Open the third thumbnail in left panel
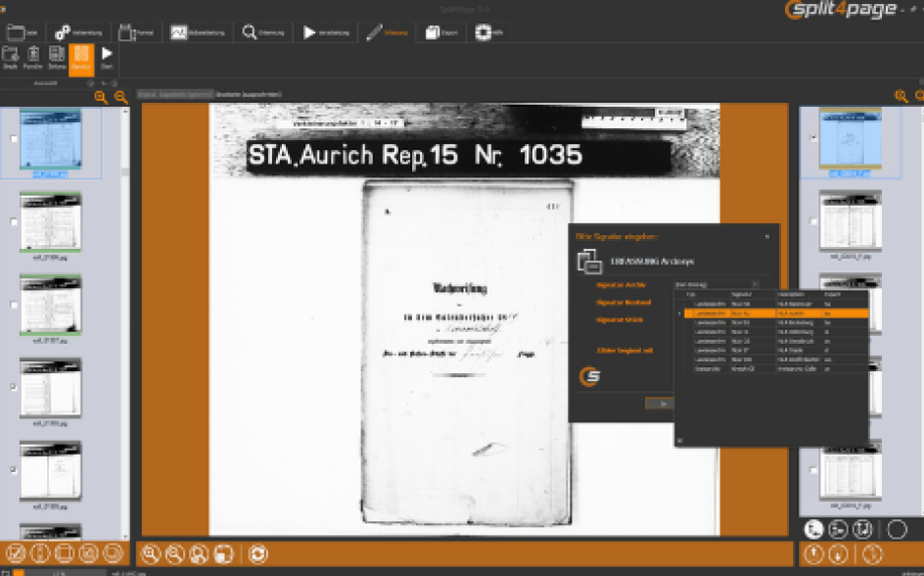Image resolution: width=924 pixels, height=576 pixels. 51,305
